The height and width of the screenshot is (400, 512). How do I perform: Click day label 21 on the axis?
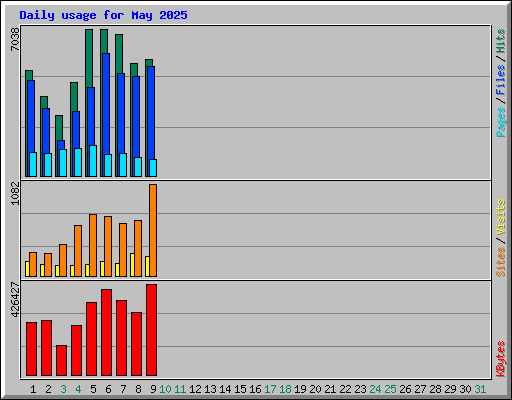click(330, 389)
